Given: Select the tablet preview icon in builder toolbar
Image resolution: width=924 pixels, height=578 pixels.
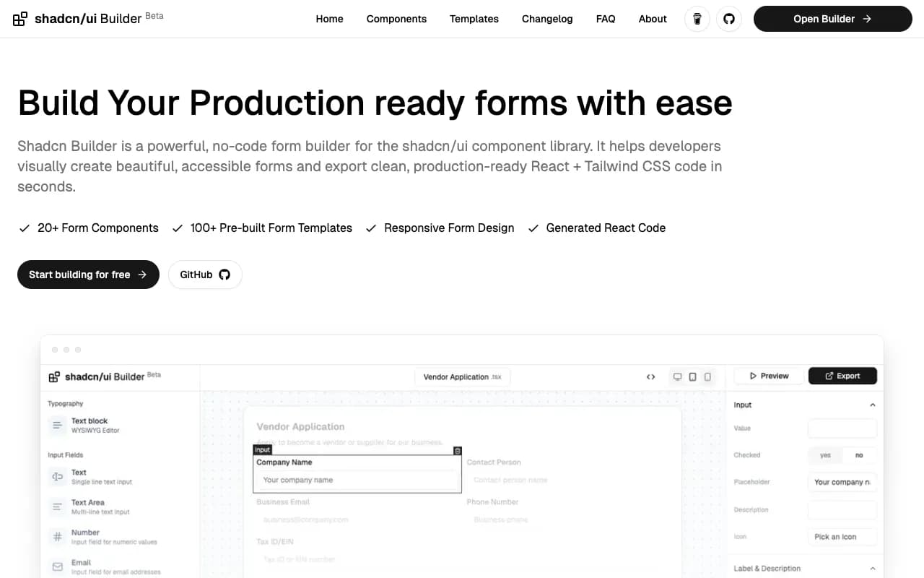Looking at the screenshot, I should pyautogui.click(x=692, y=376).
